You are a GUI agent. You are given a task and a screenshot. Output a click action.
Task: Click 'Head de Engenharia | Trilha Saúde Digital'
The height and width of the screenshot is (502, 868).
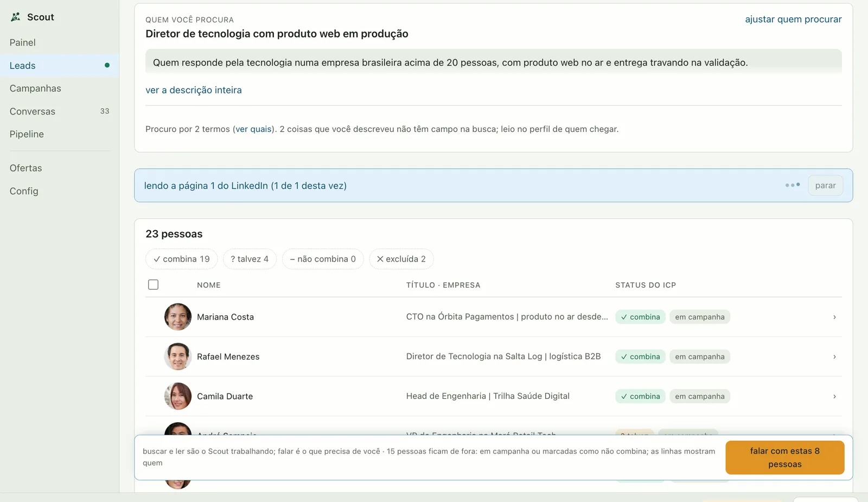488,396
